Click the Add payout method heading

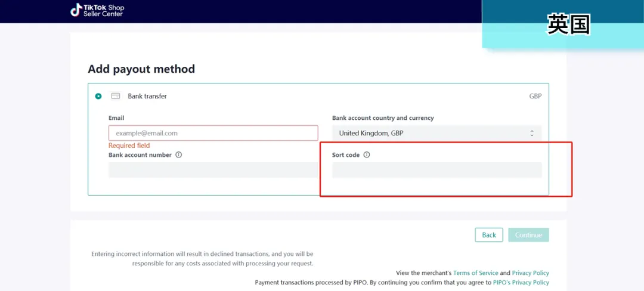pyautogui.click(x=141, y=69)
